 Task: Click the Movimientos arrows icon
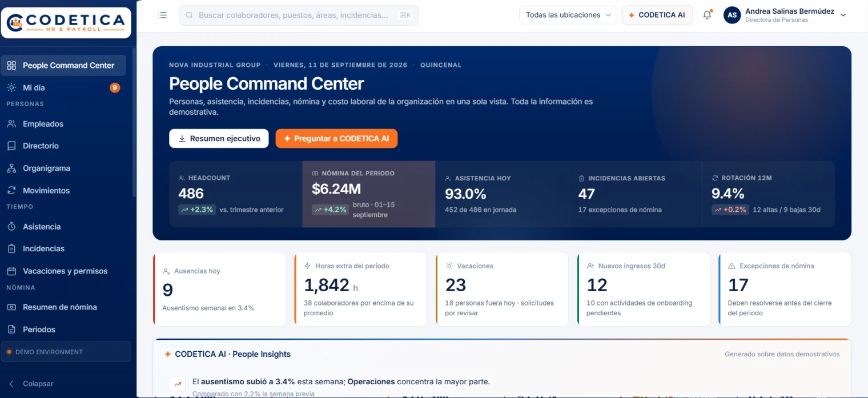pos(11,191)
